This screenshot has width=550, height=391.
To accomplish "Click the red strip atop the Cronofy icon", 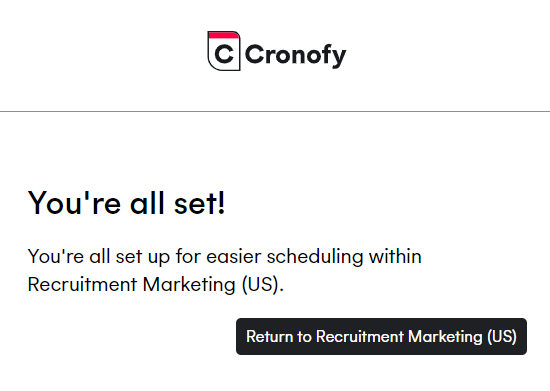I will click(x=224, y=35).
